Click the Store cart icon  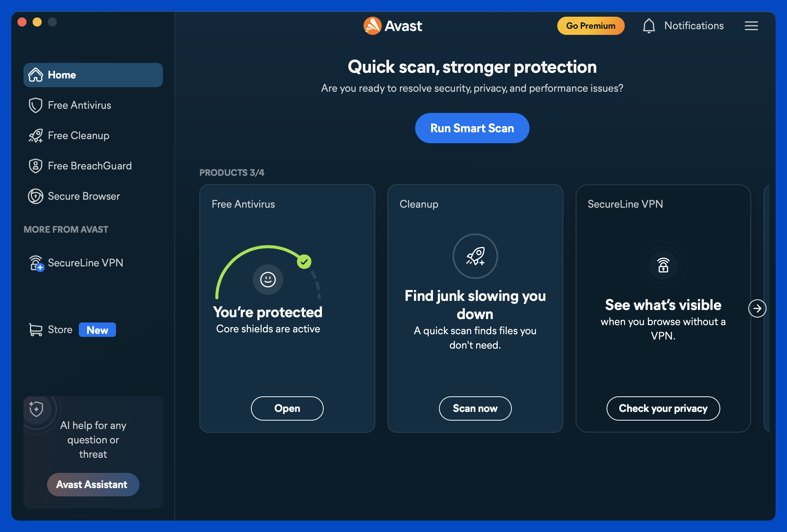pyautogui.click(x=36, y=330)
